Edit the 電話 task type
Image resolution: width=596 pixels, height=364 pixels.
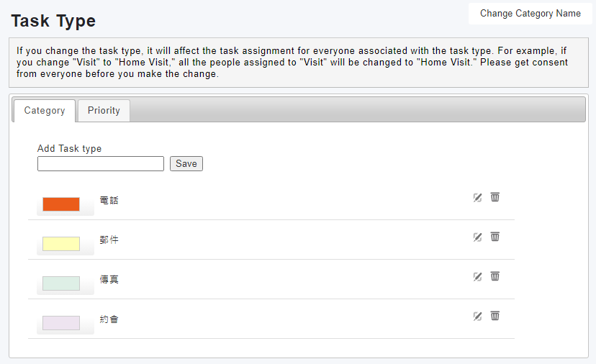477,198
